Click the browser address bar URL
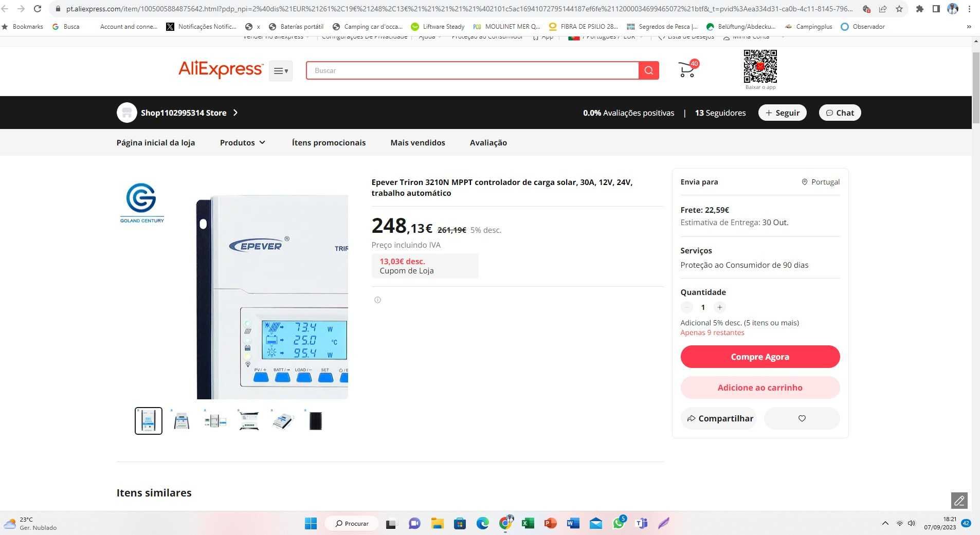 click(x=459, y=9)
